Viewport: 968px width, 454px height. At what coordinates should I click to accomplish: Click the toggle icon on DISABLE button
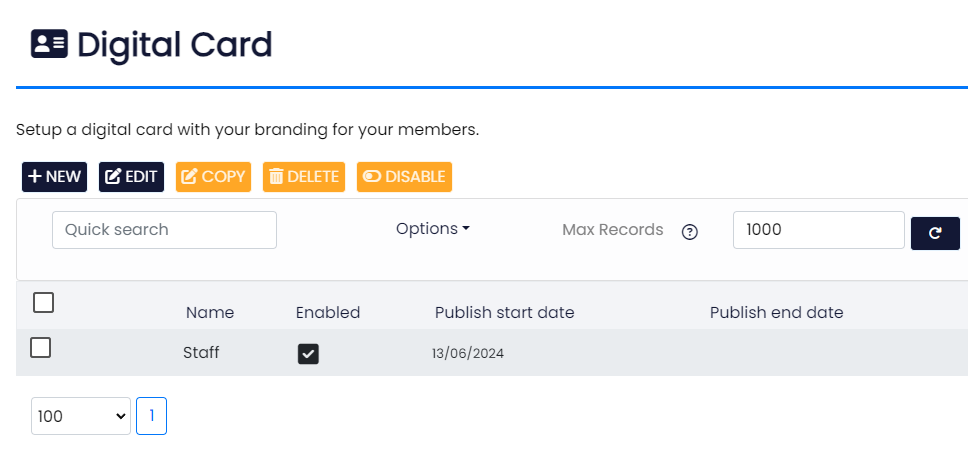(x=372, y=177)
